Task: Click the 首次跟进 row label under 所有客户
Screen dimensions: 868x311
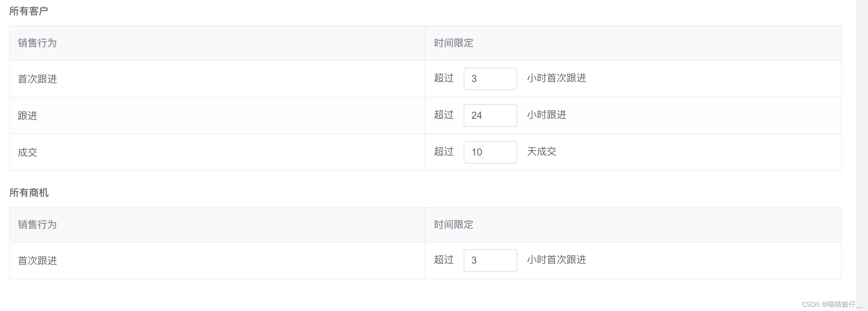Action: [x=37, y=78]
